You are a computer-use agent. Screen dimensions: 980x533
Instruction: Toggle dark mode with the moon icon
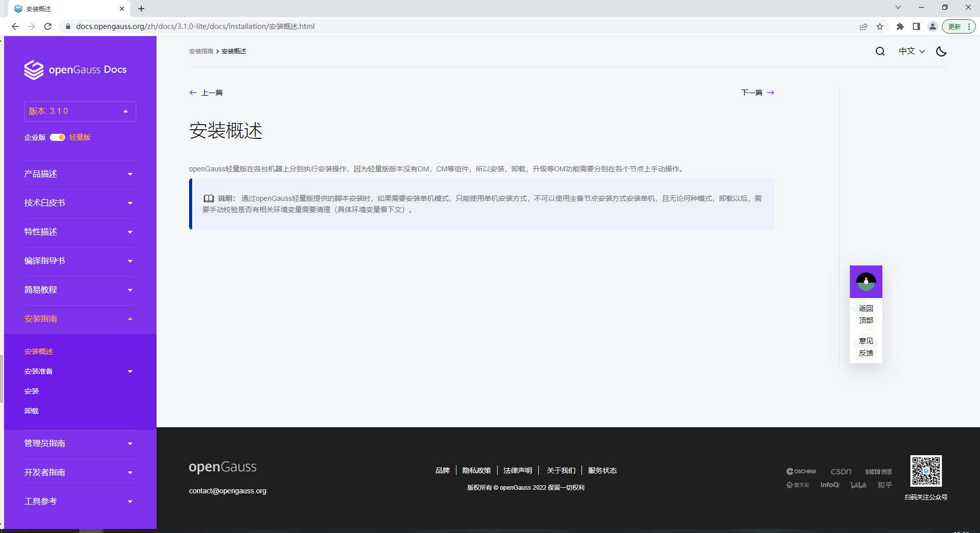tap(941, 51)
